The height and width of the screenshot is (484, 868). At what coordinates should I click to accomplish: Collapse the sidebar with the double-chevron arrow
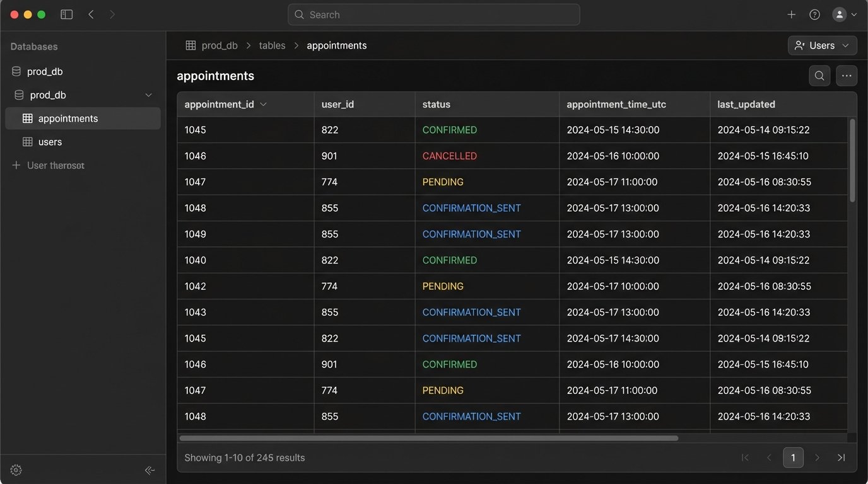tap(150, 470)
